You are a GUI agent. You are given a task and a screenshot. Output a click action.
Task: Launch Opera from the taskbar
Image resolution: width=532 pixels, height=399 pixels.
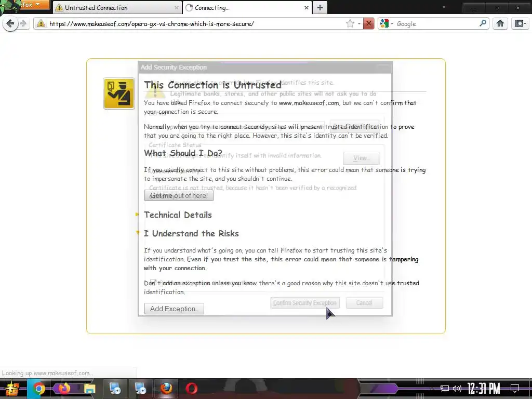(191, 389)
